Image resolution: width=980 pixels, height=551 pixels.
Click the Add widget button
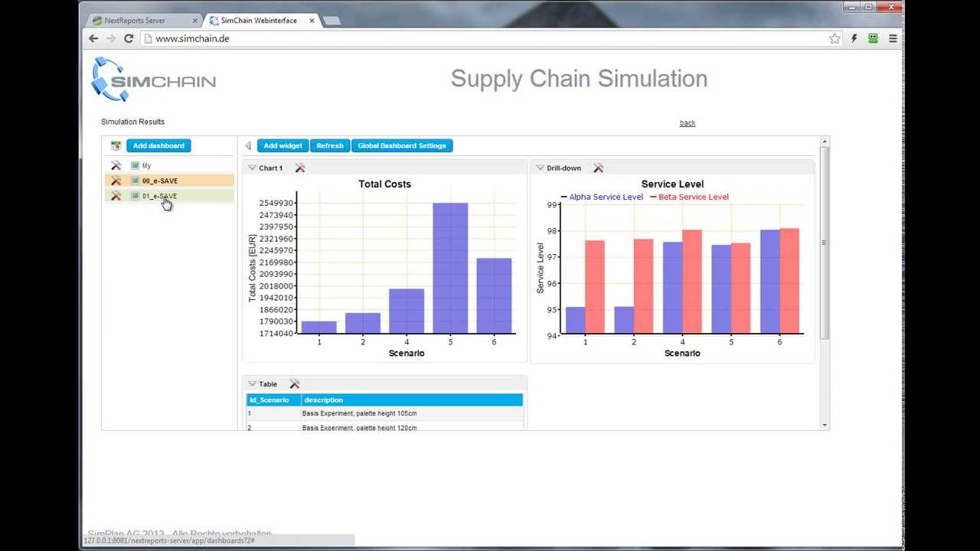pos(283,145)
